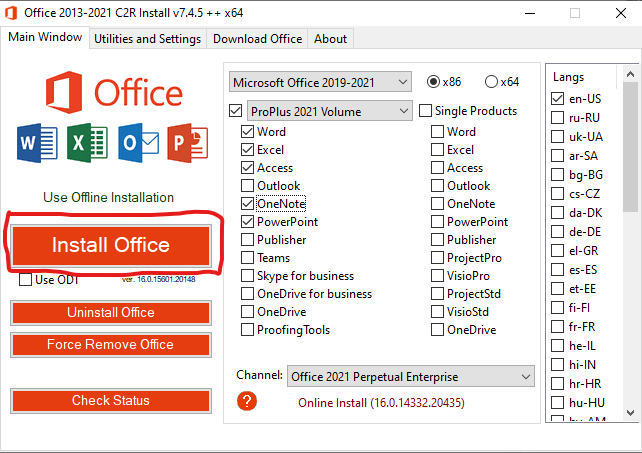Check the hi-IN language
Screen dimensions: 642x453
coord(557,365)
